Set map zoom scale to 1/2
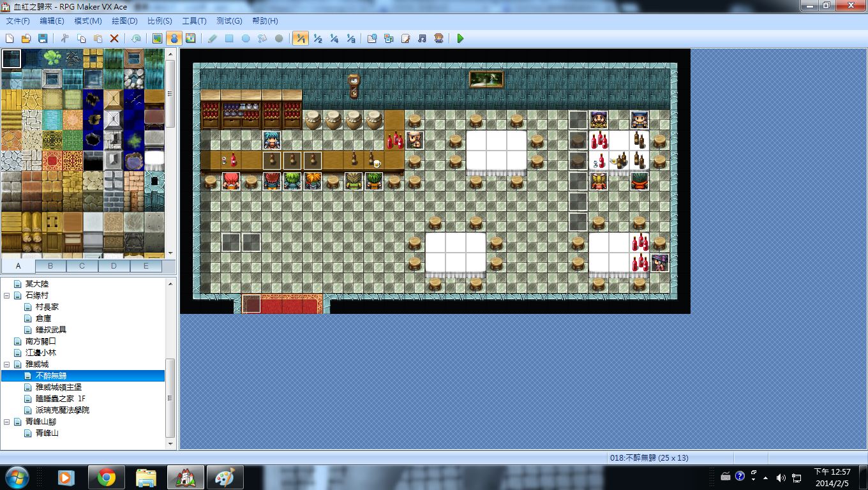The width and height of the screenshot is (868, 490). (317, 38)
